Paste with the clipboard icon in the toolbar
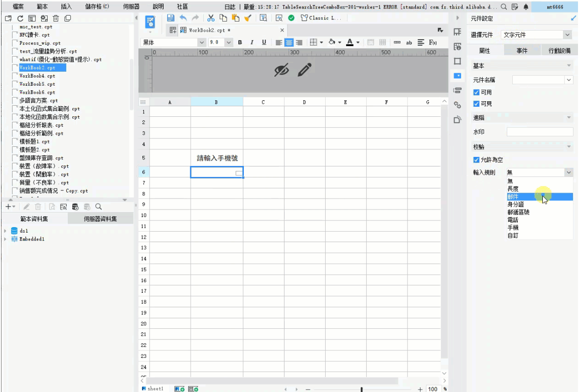This screenshot has width=580, height=392. pyautogui.click(x=235, y=18)
